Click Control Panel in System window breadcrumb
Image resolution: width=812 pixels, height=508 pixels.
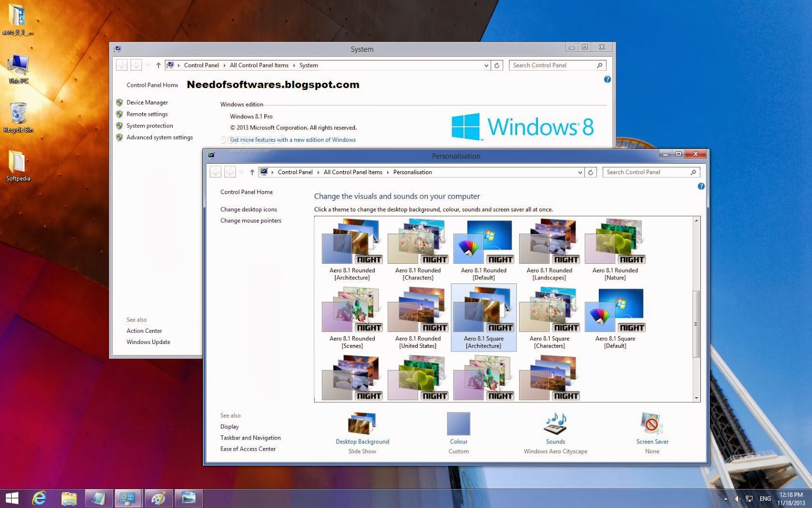201,65
